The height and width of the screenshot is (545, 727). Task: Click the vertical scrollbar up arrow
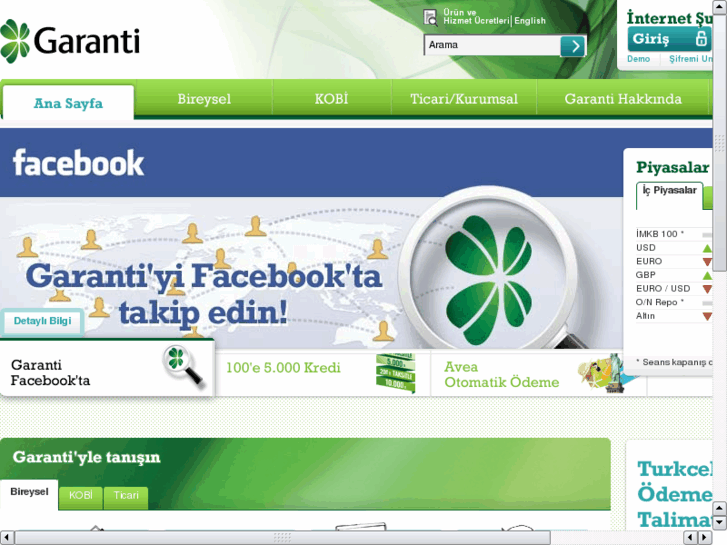(x=719, y=6)
